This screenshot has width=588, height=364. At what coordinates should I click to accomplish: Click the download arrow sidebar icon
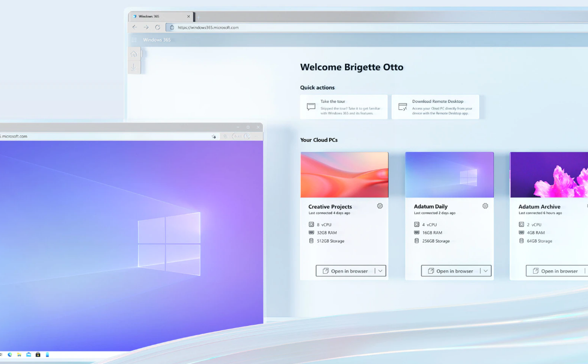pyautogui.click(x=133, y=67)
